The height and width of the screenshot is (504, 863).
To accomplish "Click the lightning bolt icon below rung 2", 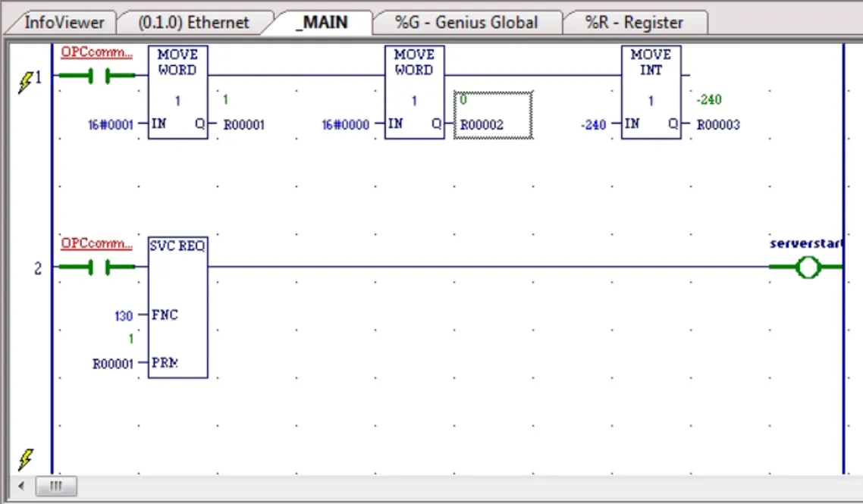I will [25, 459].
